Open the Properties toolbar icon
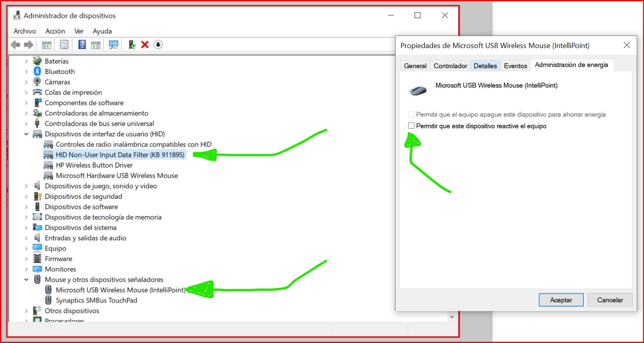The width and height of the screenshot is (644, 343). 64,45
